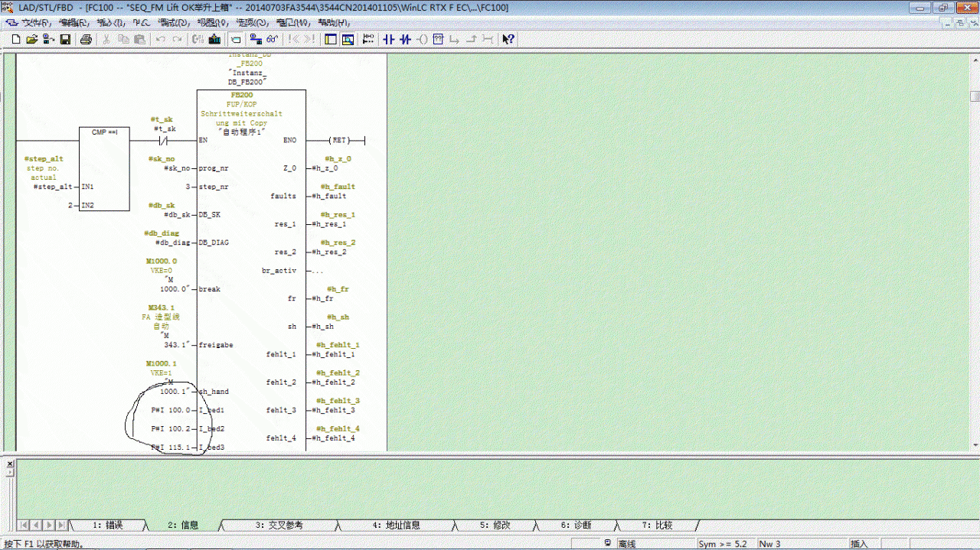Open a new branch icon
Screen dimensions: 980x550
coord(455,39)
